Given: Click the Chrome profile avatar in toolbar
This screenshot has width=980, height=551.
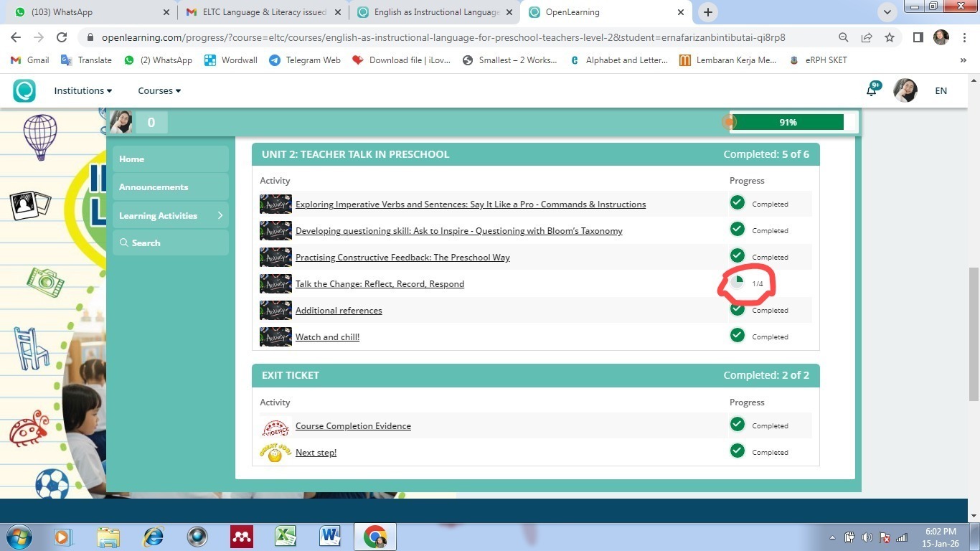Looking at the screenshot, I should pyautogui.click(x=941, y=37).
